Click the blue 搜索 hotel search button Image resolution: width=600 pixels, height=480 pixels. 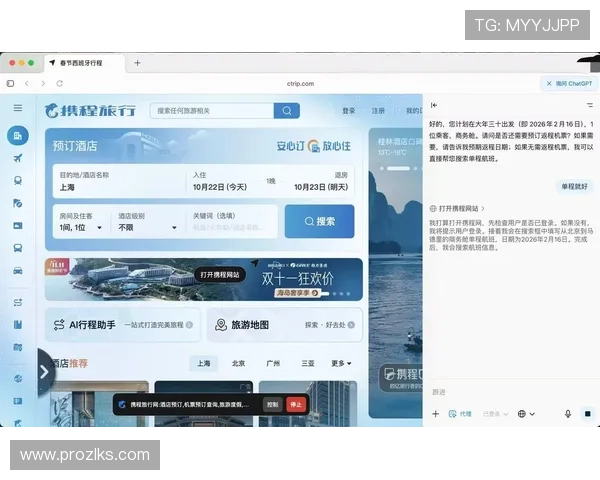pos(320,221)
